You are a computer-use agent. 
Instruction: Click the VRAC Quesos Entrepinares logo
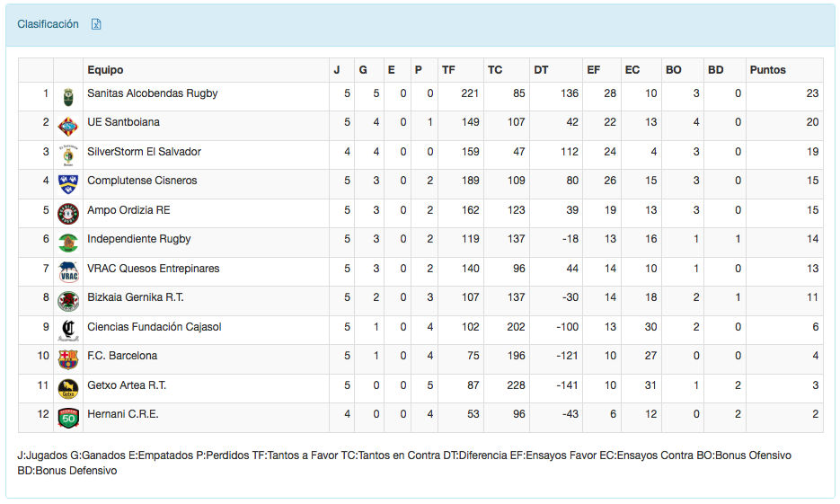(x=67, y=271)
